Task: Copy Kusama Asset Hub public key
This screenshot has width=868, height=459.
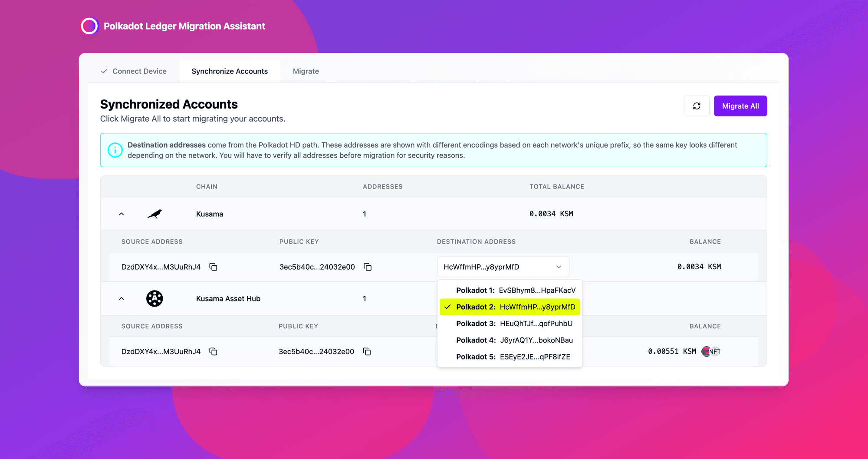Action: tap(367, 351)
